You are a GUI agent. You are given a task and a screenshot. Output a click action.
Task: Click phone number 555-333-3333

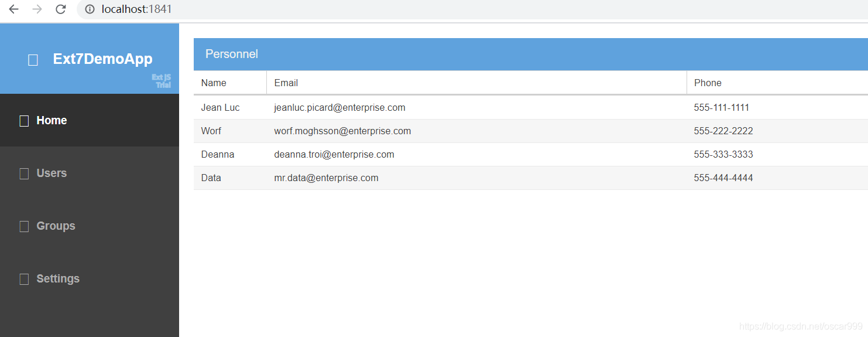723,154
